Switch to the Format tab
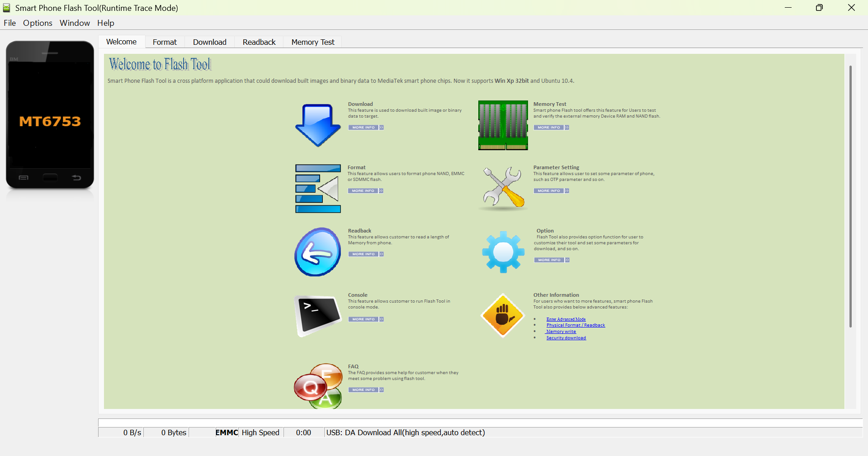 tap(165, 42)
